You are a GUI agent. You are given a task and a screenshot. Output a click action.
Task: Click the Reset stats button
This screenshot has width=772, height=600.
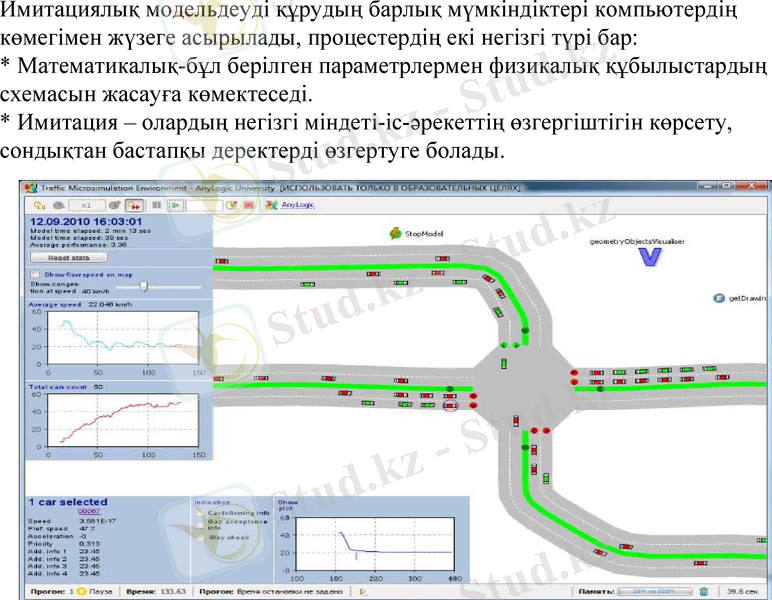[x=68, y=257]
